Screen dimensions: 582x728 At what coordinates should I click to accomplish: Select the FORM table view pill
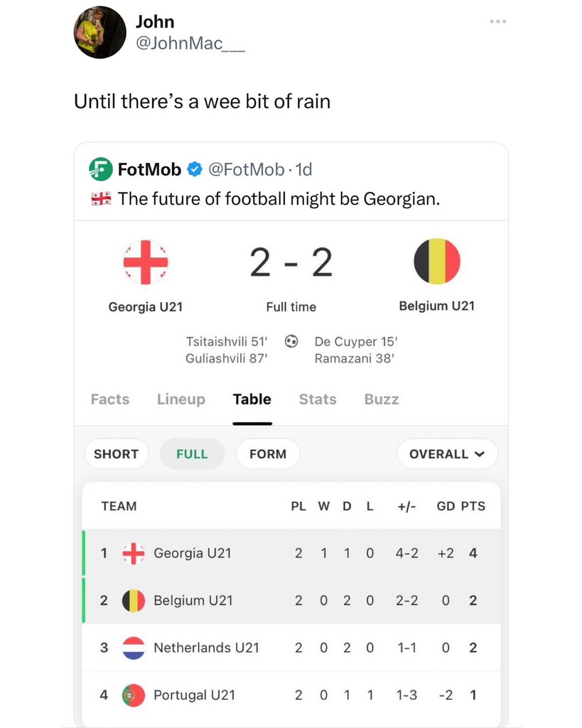[268, 454]
